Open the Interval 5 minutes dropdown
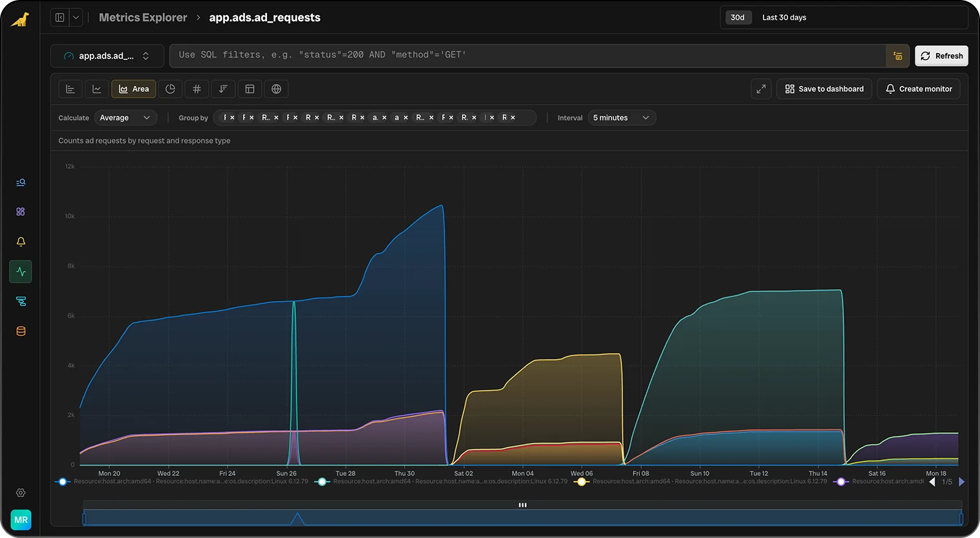This screenshot has height=538, width=980. point(622,118)
